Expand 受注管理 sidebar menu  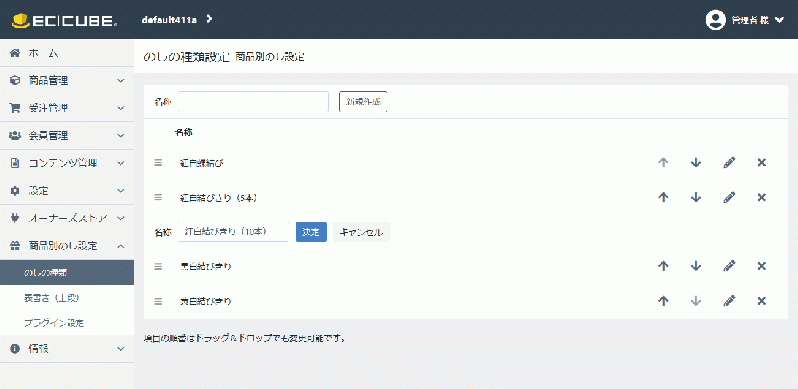(67, 108)
